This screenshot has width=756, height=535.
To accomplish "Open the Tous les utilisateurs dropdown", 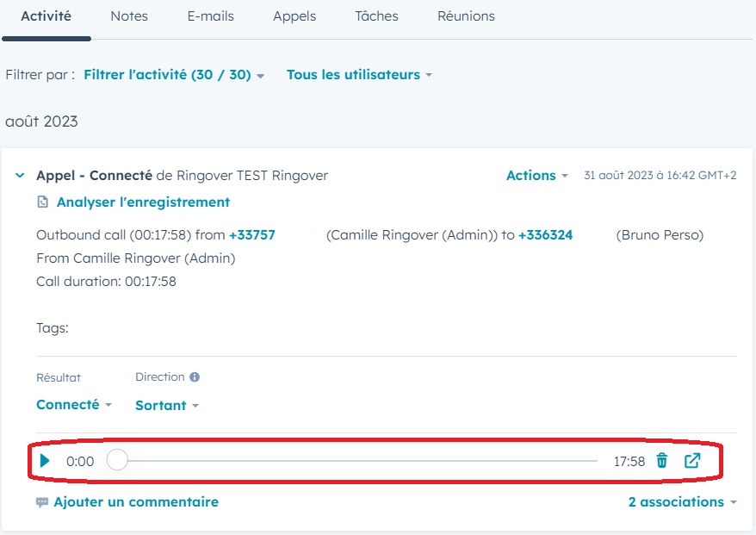I will [359, 75].
